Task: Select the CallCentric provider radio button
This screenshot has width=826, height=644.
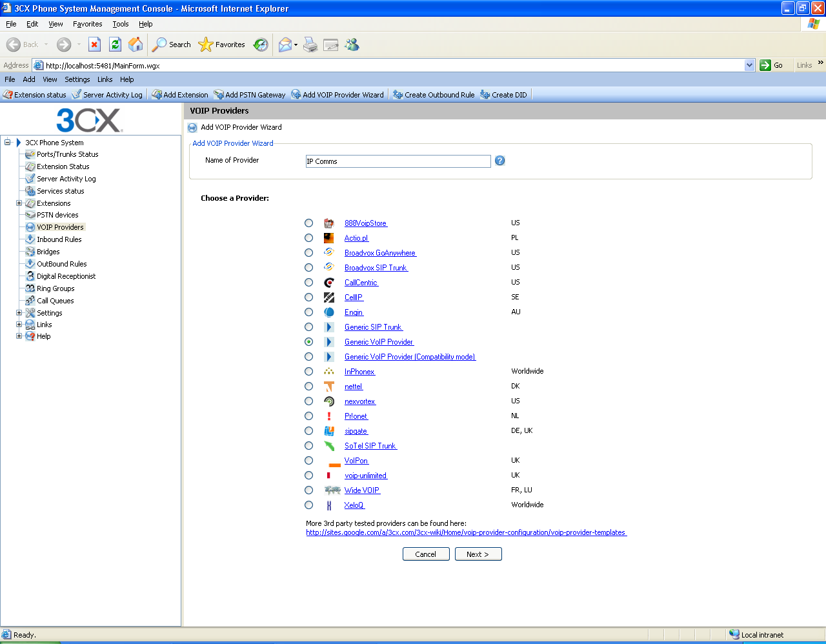Action: tap(309, 283)
